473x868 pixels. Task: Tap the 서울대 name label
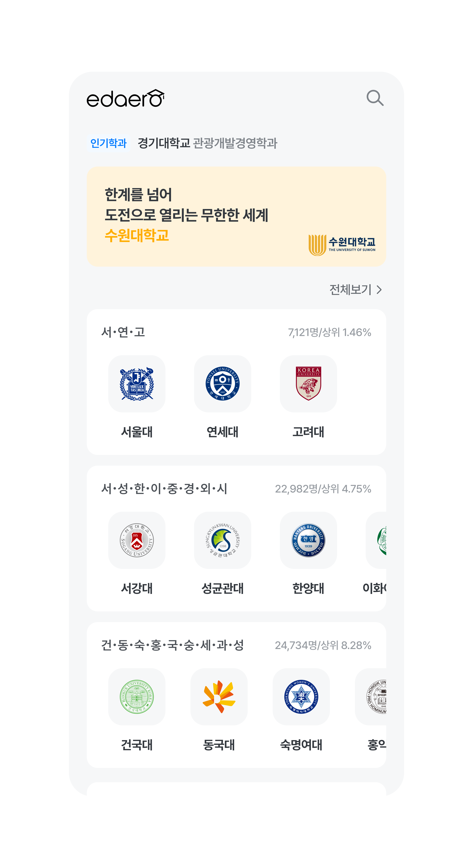click(137, 432)
